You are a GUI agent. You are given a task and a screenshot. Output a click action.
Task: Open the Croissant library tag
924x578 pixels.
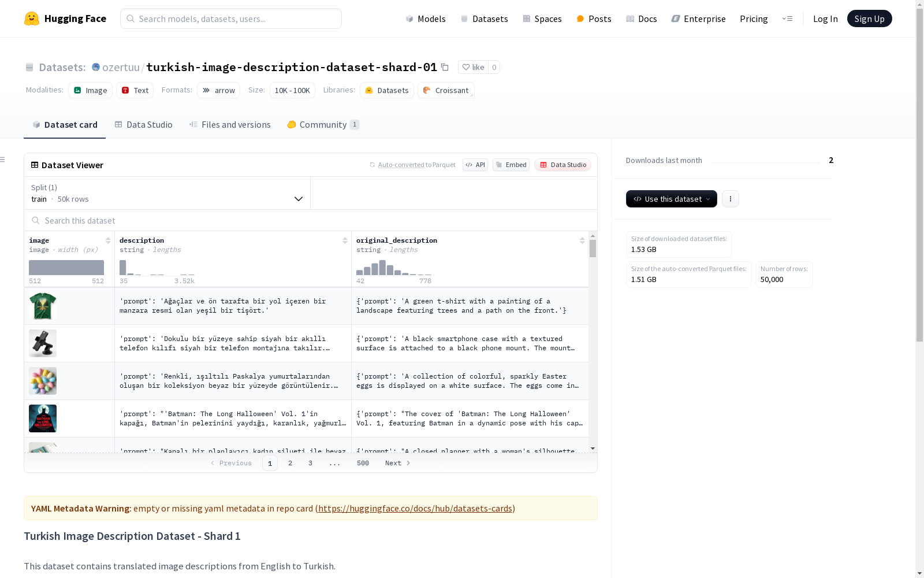point(446,90)
